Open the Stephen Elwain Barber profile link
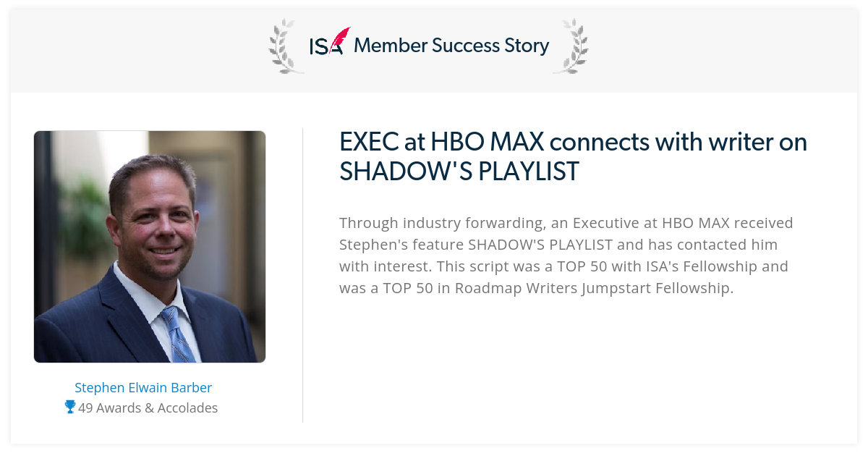This screenshot has height=456, width=868. 143,388
